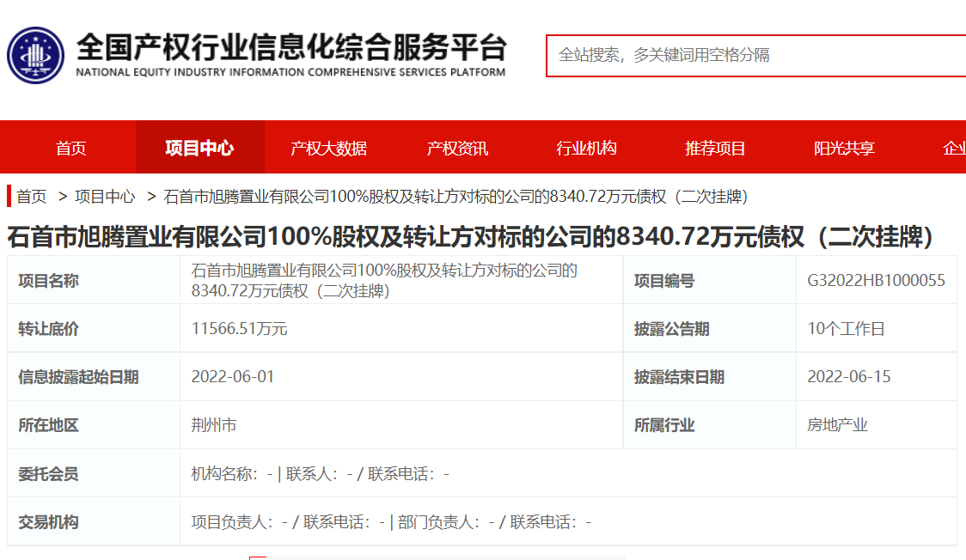This screenshot has width=966, height=560.
Task: Select the date 2022-06-01
Action: pos(233,376)
